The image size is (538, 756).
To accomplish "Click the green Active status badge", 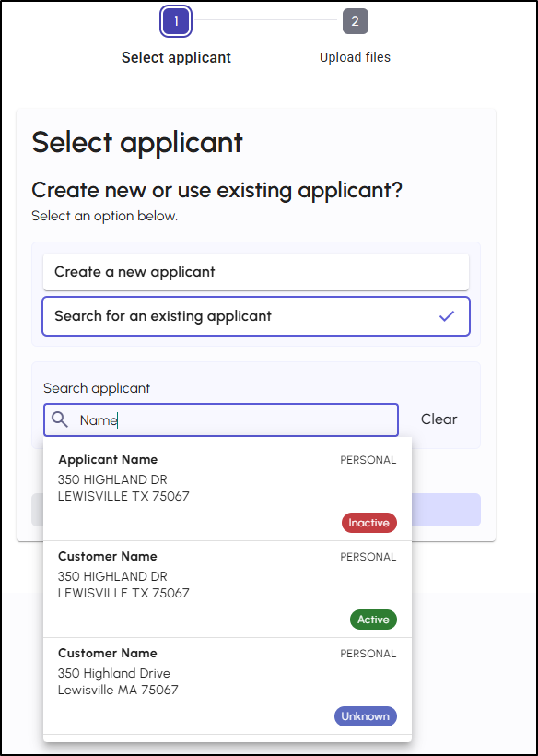I will [373, 620].
